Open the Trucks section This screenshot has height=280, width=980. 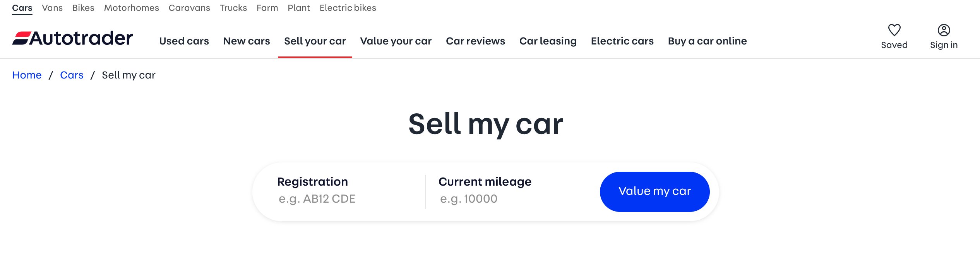pyautogui.click(x=233, y=8)
